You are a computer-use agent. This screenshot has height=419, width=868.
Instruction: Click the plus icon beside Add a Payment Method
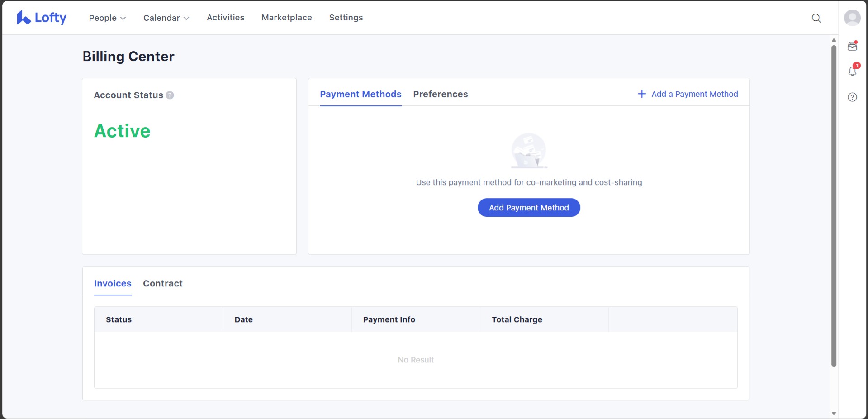(x=641, y=94)
